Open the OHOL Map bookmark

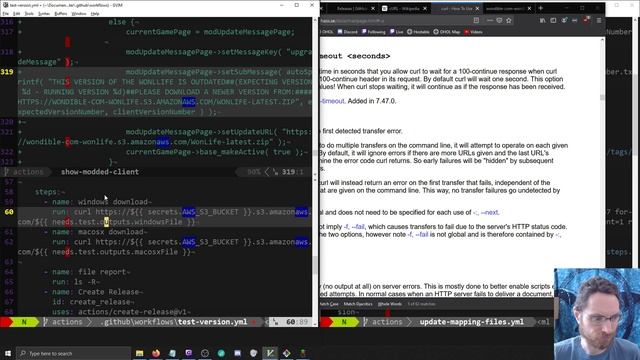pos(447,32)
